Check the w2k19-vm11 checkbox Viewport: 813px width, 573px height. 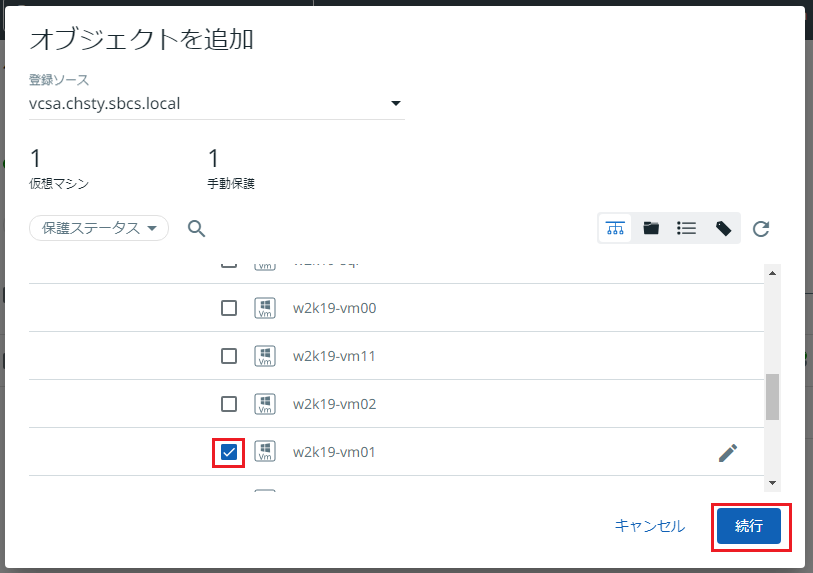tap(229, 356)
